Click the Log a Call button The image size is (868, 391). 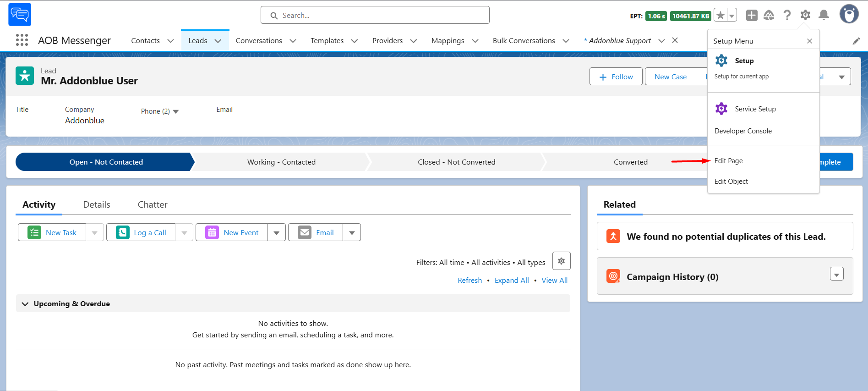point(141,232)
